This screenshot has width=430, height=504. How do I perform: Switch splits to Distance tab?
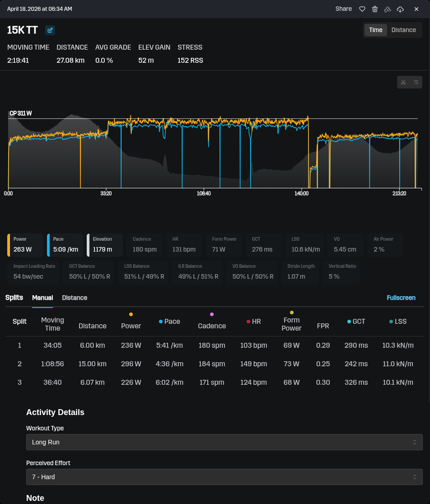(x=75, y=298)
